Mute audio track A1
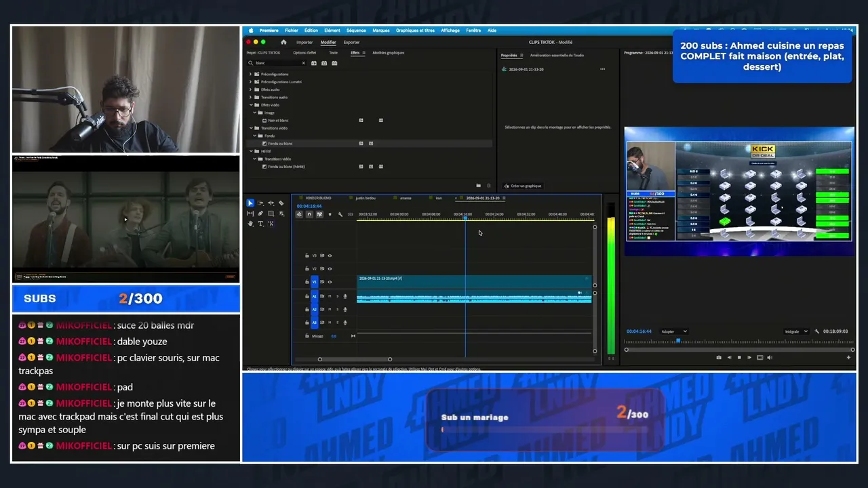868x488 pixels. pos(330,296)
